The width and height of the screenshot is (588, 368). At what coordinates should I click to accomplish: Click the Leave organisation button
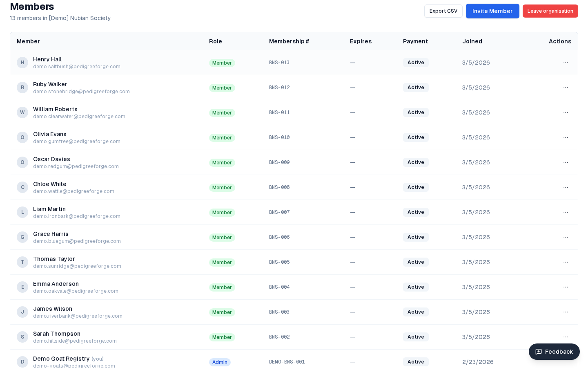click(x=550, y=11)
